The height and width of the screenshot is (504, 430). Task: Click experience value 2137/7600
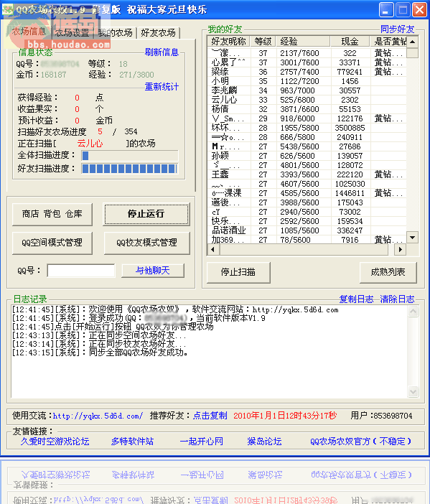299,53
